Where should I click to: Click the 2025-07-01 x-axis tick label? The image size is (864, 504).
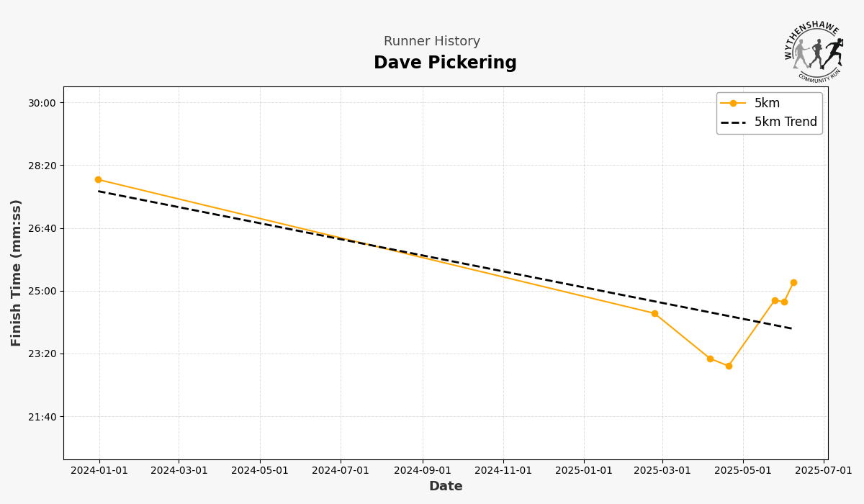point(824,471)
